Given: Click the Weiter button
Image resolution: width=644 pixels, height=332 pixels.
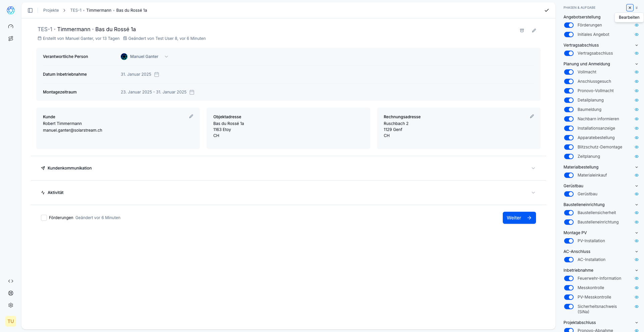Looking at the screenshot, I should (x=519, y=218).
